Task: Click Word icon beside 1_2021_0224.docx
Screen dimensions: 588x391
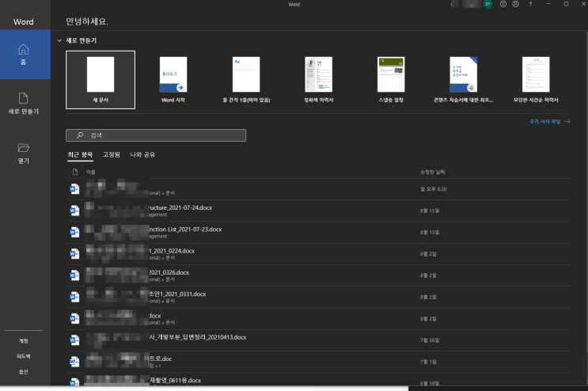Action: point(74,254)
